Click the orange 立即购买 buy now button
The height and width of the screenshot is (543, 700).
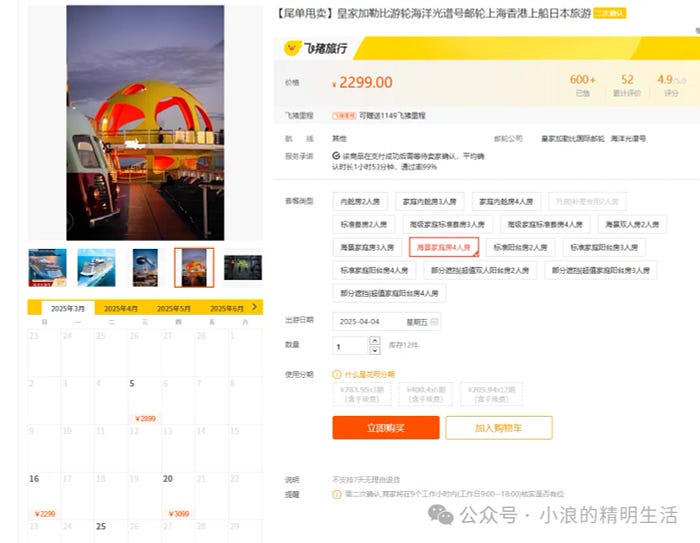click(386, 428)
